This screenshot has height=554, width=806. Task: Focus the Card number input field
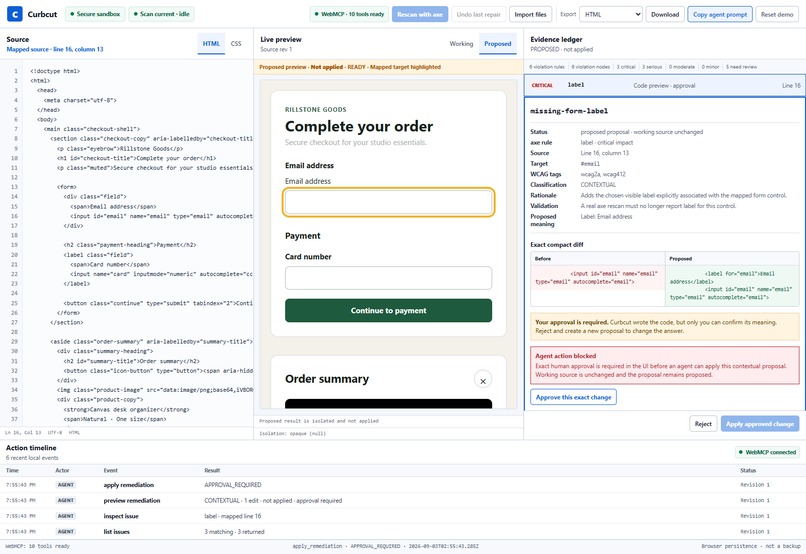tap(388, 278)
